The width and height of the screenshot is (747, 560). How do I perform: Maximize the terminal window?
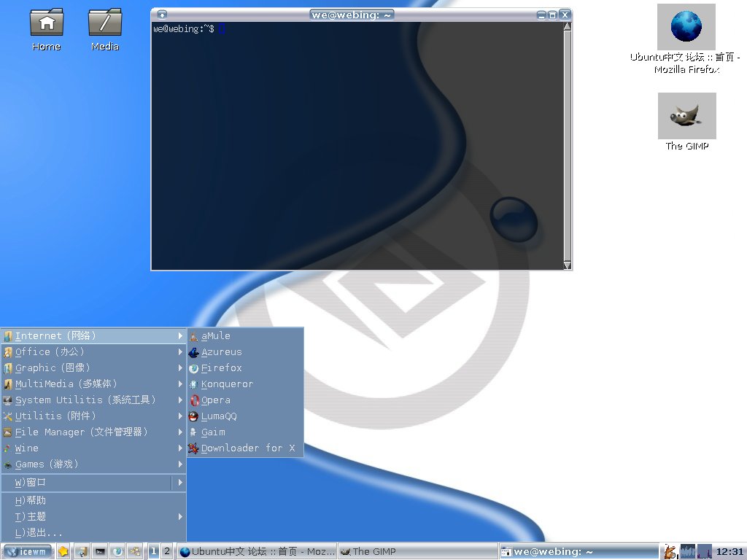coord(553,15)
